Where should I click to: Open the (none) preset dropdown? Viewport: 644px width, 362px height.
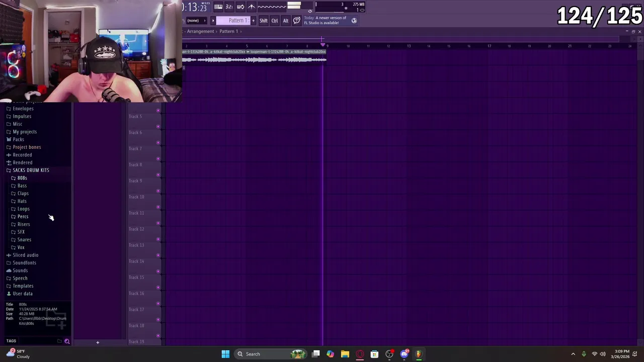(197, 21)
